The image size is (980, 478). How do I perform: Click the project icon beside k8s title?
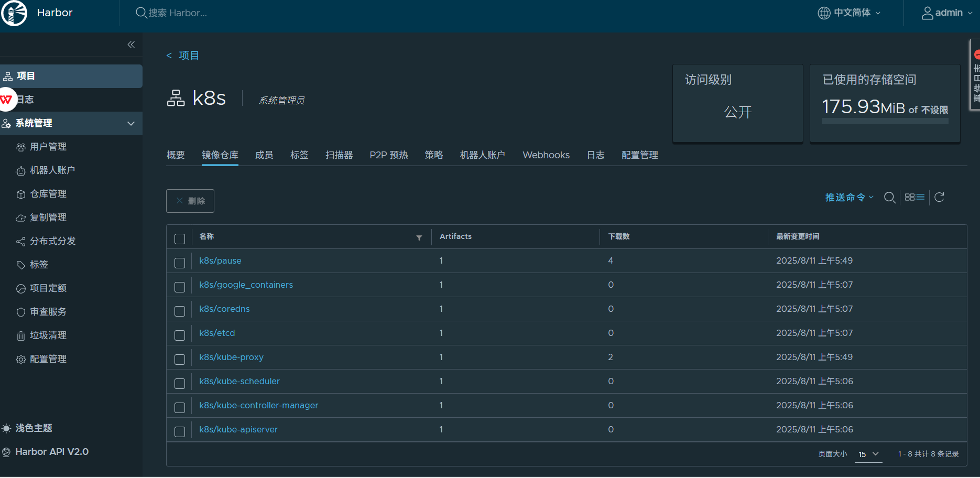point(176,98)
